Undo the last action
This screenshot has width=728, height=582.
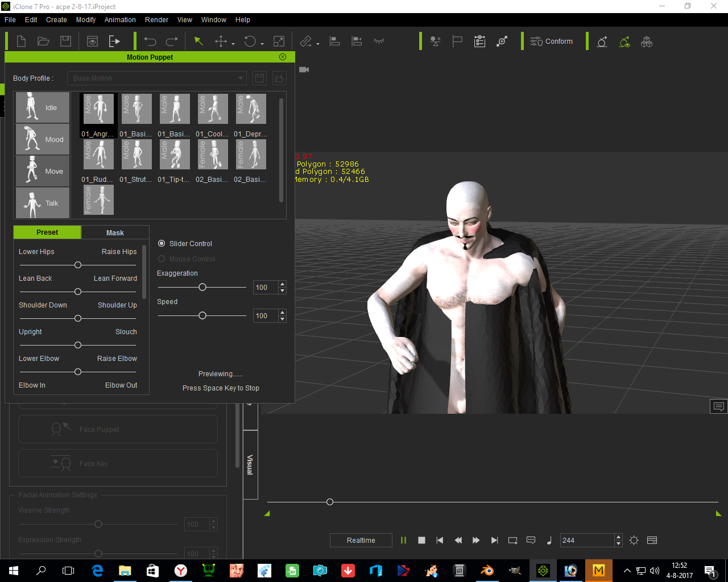tap(150, 41)
